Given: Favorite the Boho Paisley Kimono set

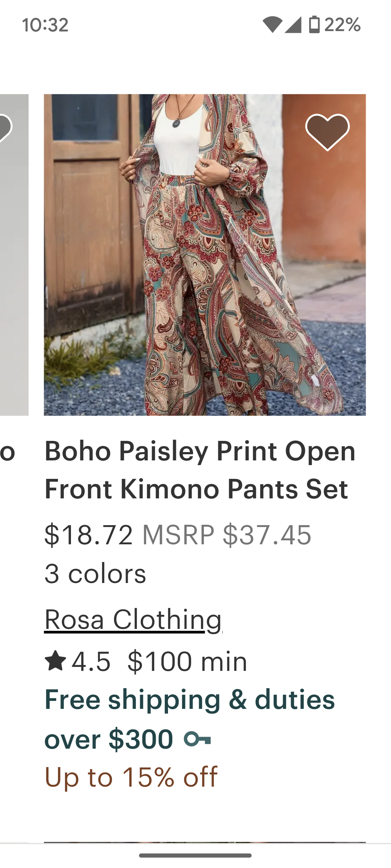Looking at the screenshot, I should (327, 132).
